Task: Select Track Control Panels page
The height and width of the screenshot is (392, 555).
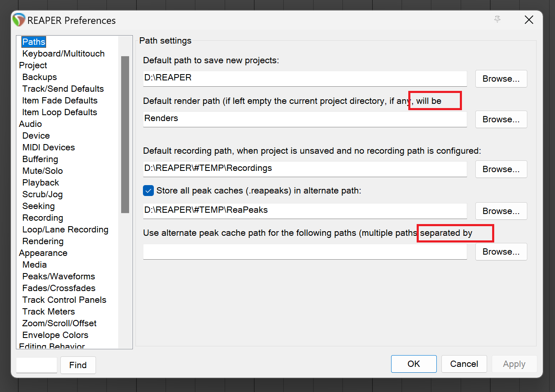Action: (x=64, y=300)
